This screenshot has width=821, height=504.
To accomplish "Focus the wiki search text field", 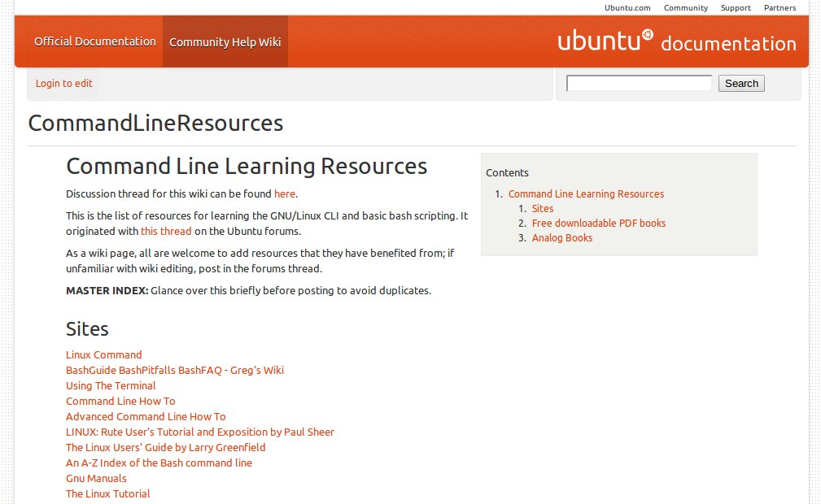I will point(639,83).
